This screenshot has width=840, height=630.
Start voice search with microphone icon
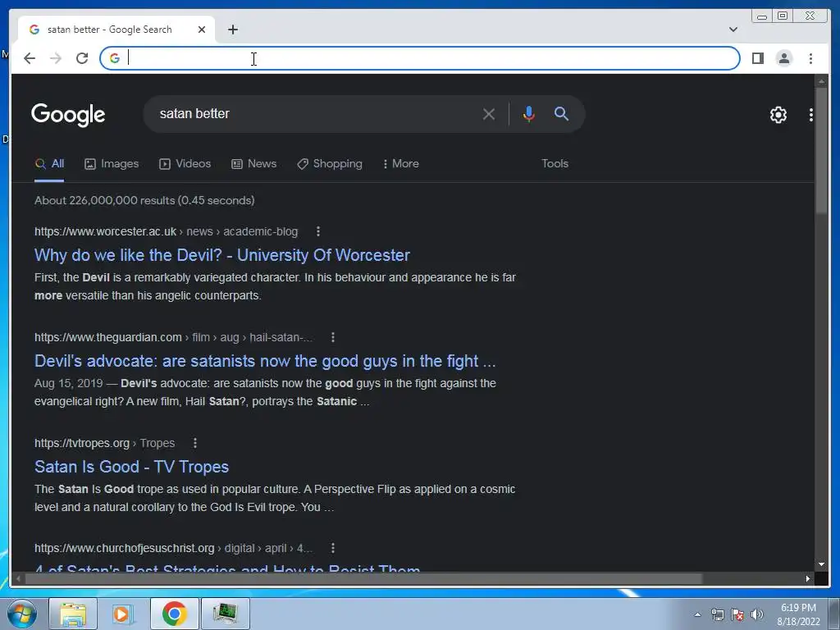tap(529, 114)
